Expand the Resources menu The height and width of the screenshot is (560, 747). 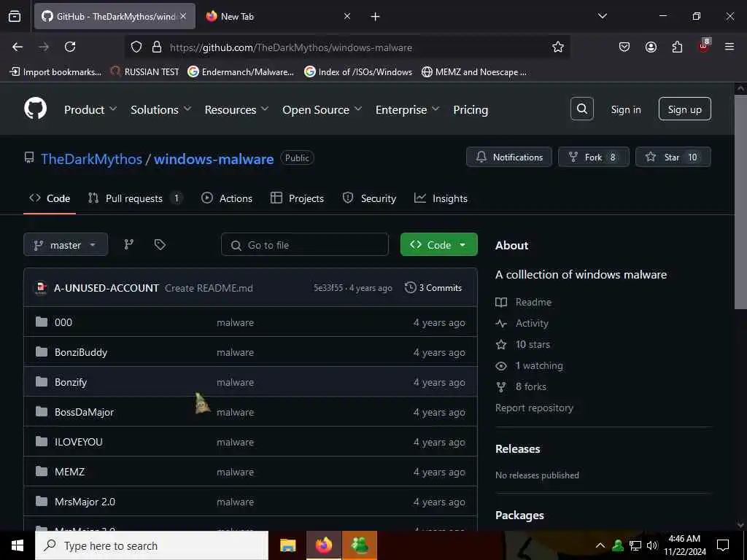click(237, 109)
